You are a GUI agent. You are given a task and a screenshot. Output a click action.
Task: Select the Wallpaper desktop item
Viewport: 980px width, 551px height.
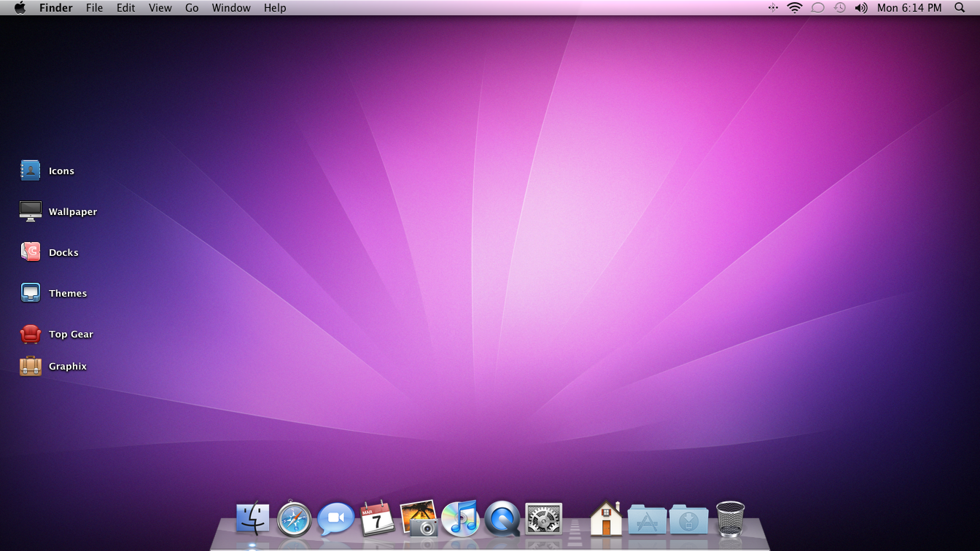tap(58, 211)
